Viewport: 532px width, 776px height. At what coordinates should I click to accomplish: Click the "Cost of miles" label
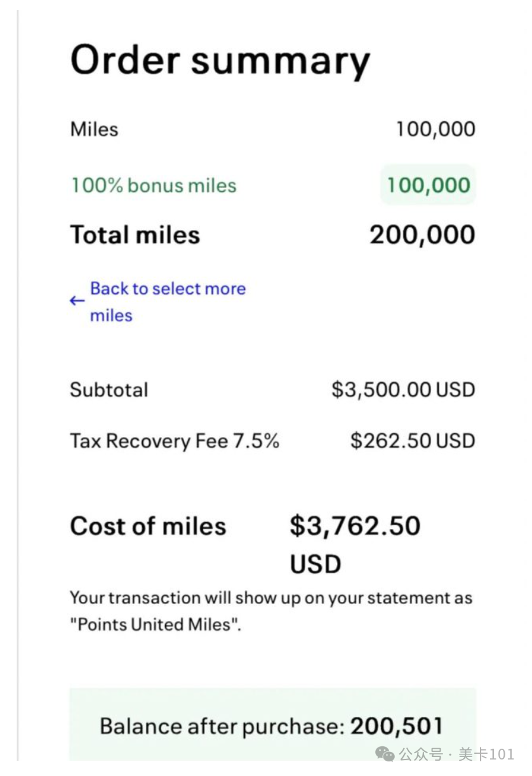pos(148,526)
